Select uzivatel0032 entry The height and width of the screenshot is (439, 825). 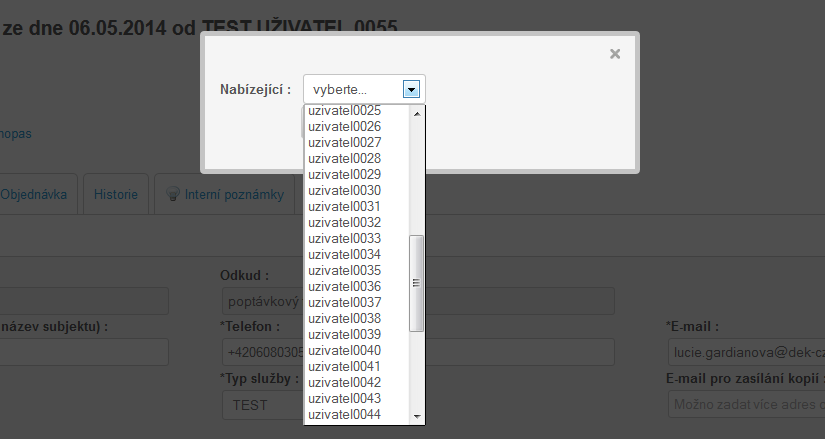coord(357,223)
